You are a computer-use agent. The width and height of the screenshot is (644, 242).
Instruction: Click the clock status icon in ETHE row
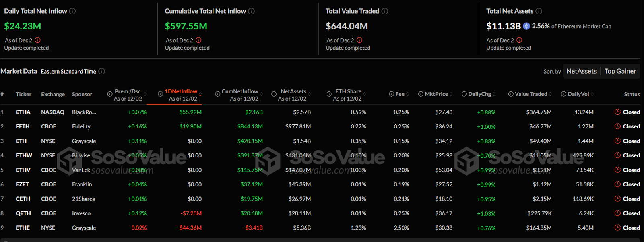click(x=617, y=228)
